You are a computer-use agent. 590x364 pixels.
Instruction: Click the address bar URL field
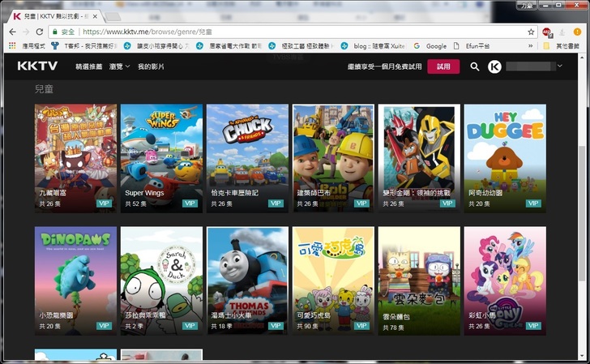[x=293, y=32]
